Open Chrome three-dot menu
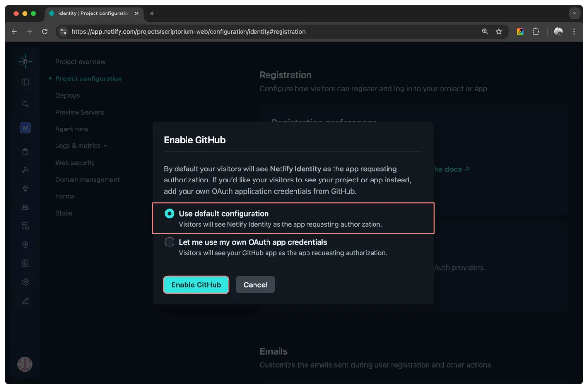Screen dimensions: 588x389 coord(574,32)
